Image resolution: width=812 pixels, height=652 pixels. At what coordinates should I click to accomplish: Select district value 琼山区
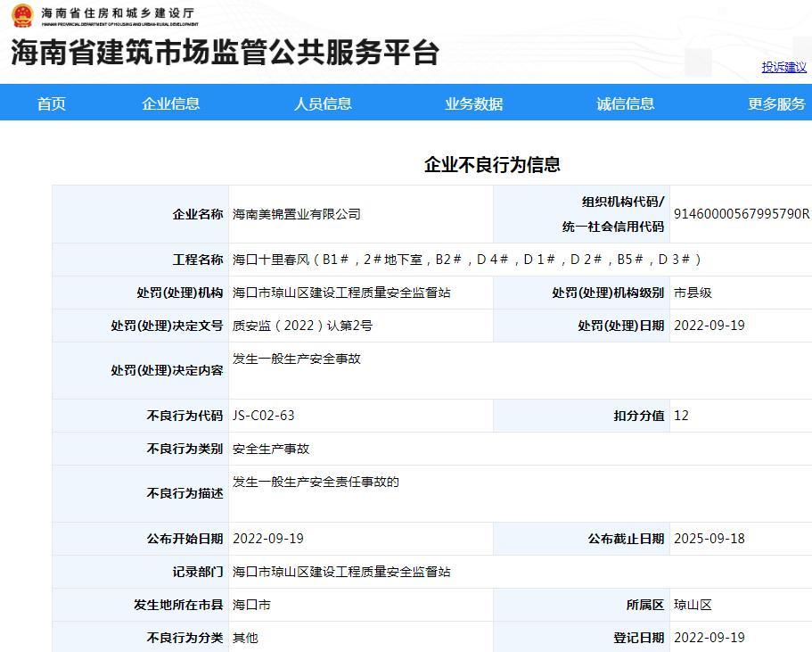[693, 605]
